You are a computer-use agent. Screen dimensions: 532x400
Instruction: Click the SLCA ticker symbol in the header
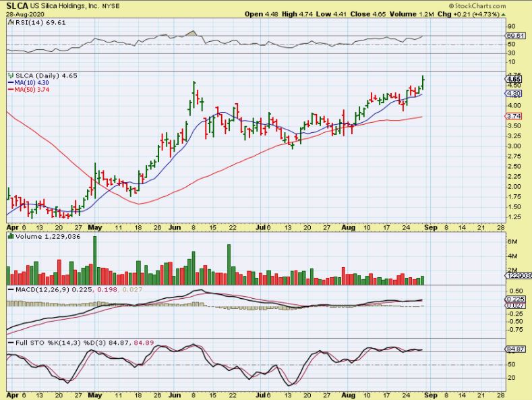point(18,5)
